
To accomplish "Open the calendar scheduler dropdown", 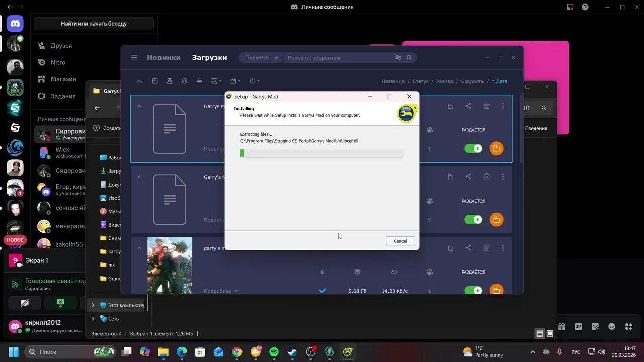I will 235,81.
